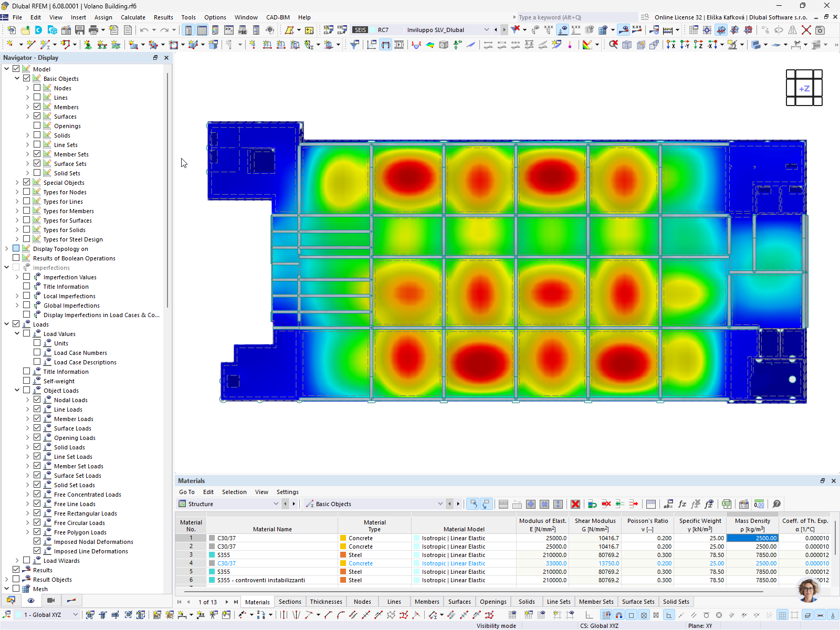Type a keyword in the search field
Viewport: 840px width, 630px height.
[x=572, y=17]
